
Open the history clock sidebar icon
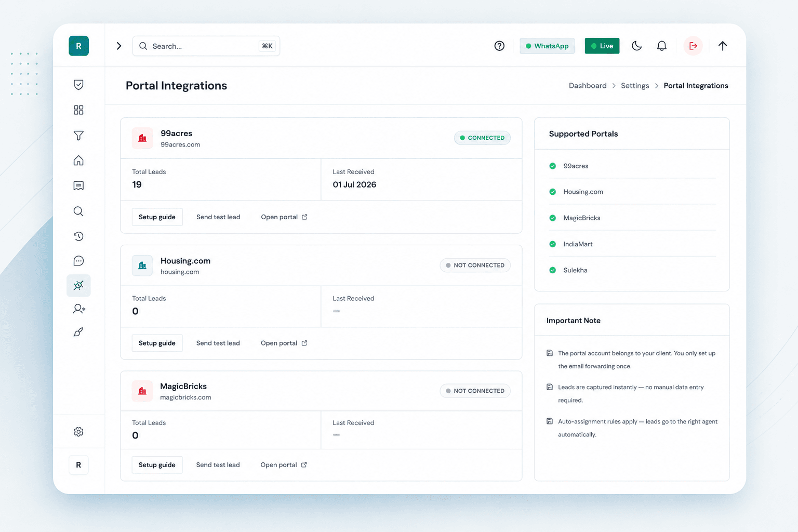point(78,236)
